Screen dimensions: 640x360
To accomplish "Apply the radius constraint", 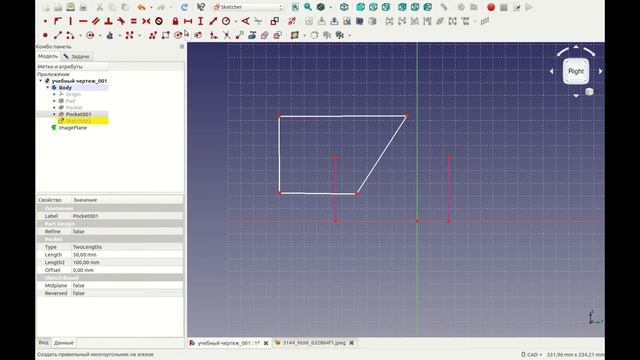I will click(226, 21).
